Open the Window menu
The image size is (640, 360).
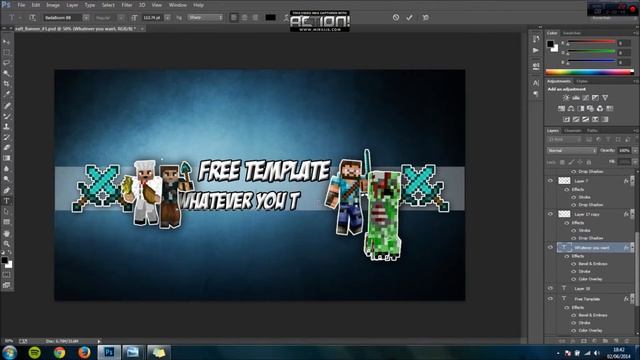pos(178,5)
